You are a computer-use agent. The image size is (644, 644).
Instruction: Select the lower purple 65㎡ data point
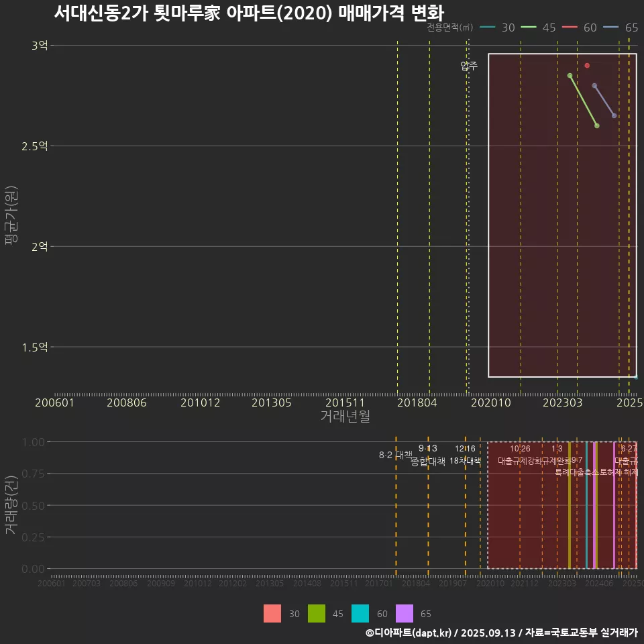click(614, 116)
